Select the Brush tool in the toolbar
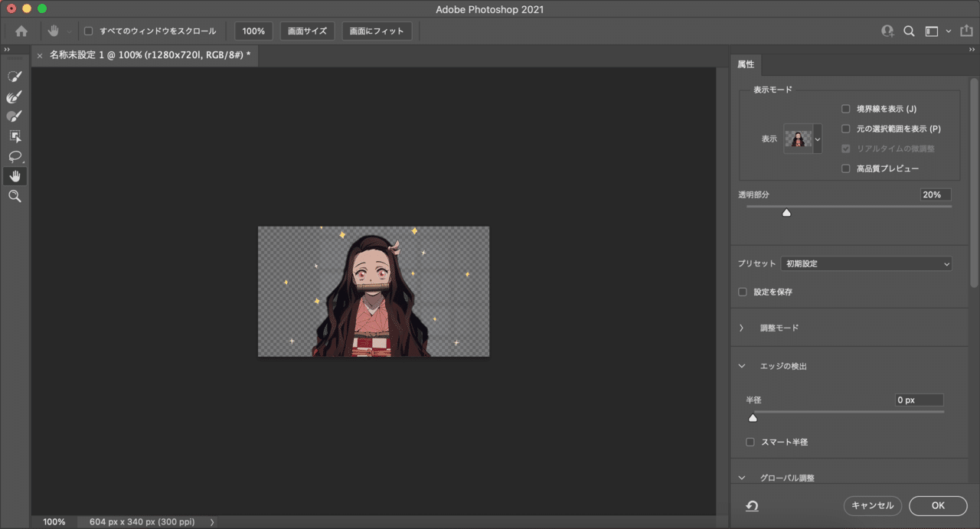Screen dimensions: 980x529 15,116
